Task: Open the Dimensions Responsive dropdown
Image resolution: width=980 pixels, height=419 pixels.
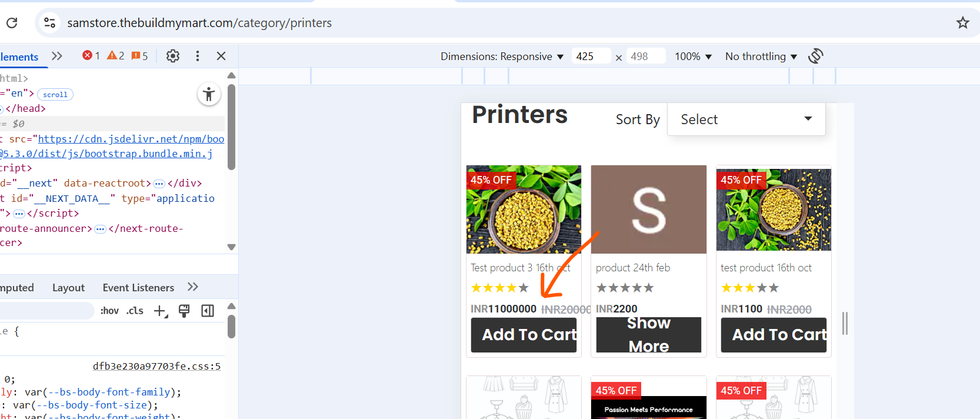Action: click(502, 56)
